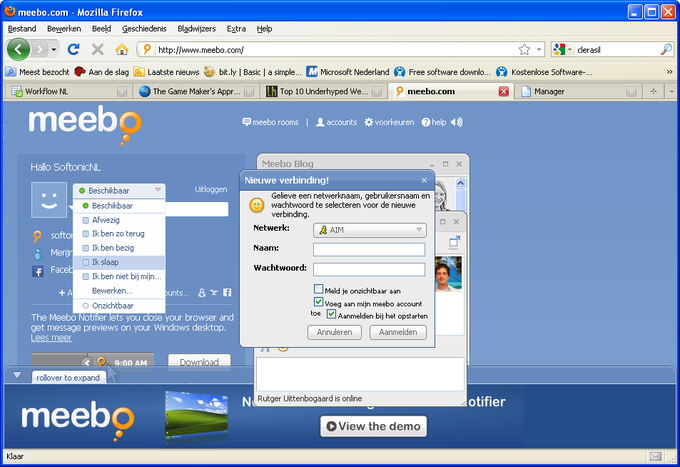This screenshot has height=467, width=680.
Task: Click the mail icon in status bar
Action: pos(656,456)
